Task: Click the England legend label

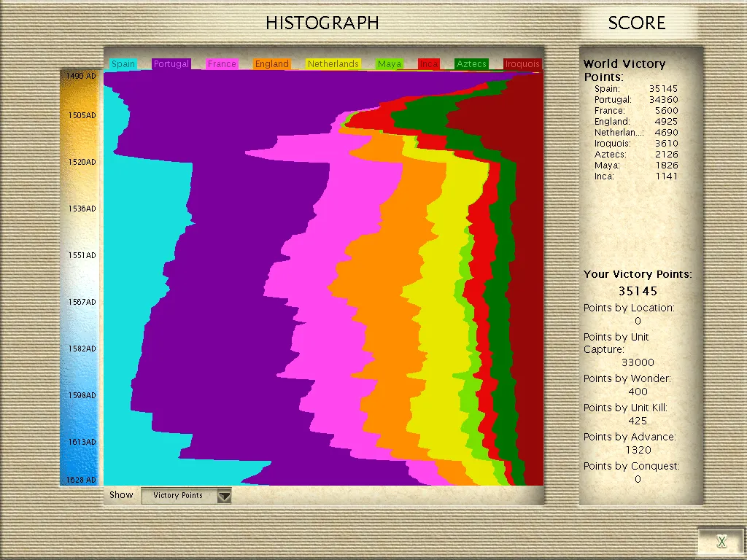Action: tap(272, 64)
